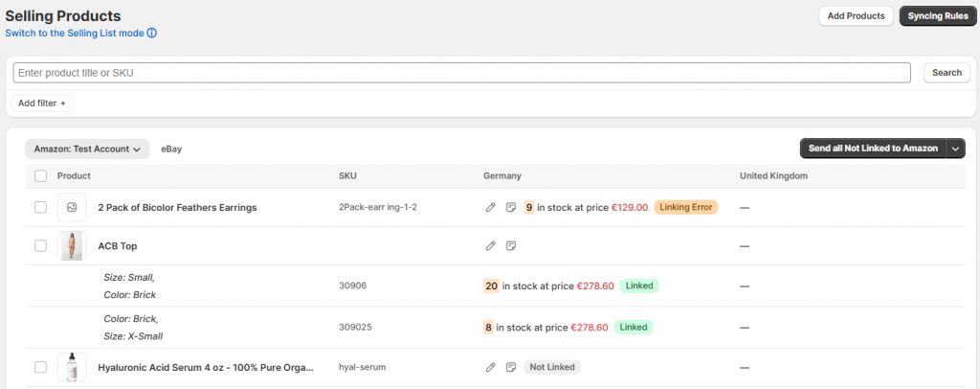Switch to the eBay tab
This screenshot has width=980, height=389.
[171, 149]
